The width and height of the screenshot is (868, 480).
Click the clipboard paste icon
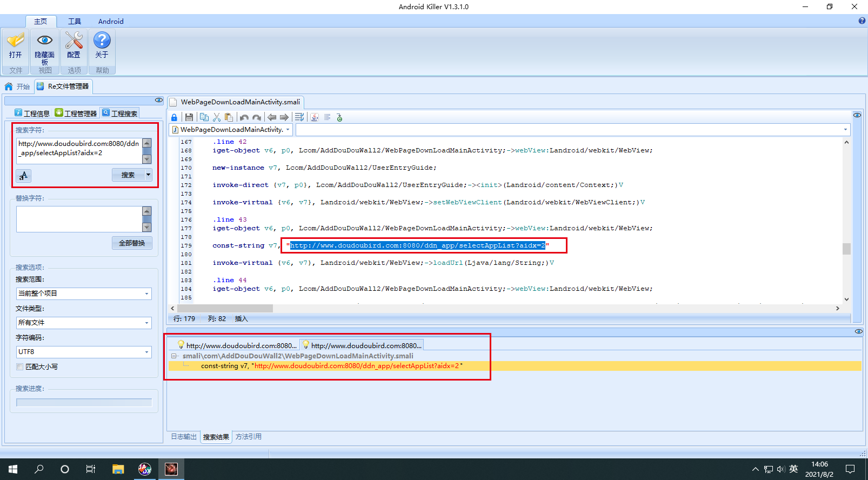(x=229, y=117)
